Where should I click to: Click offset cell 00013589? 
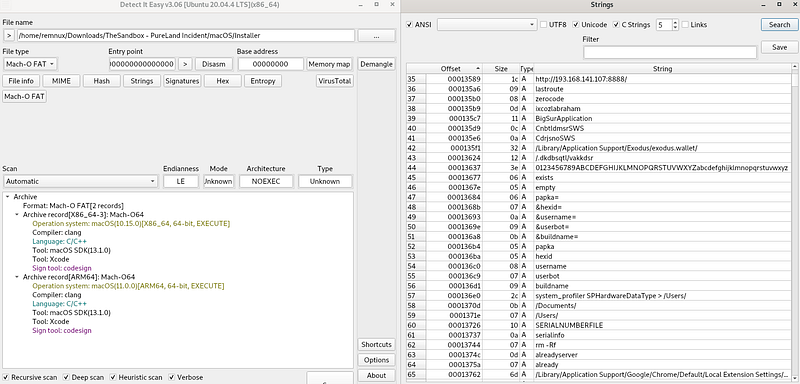click(455, 79)
